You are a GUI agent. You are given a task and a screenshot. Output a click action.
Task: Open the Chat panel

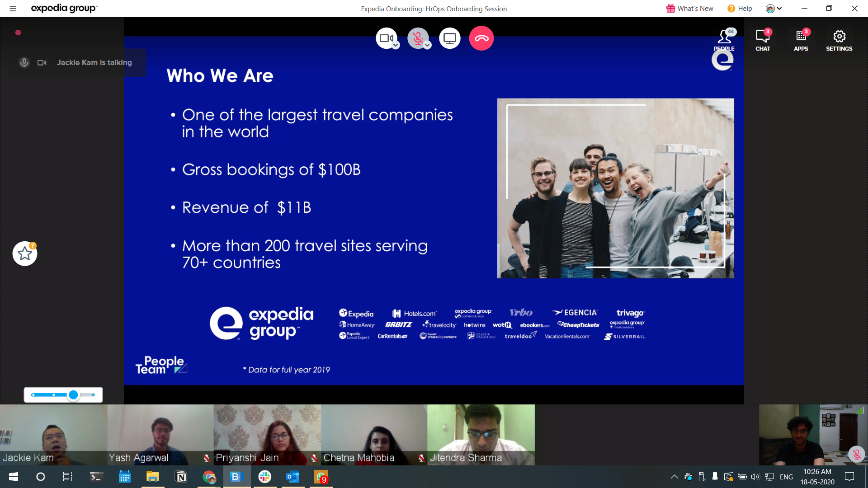point(763,40)
